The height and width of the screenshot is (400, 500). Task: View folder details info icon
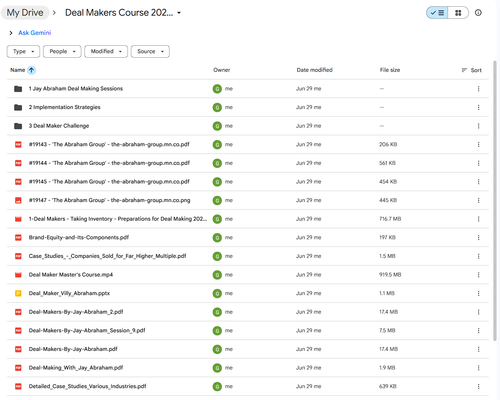[x=478, y=13]
